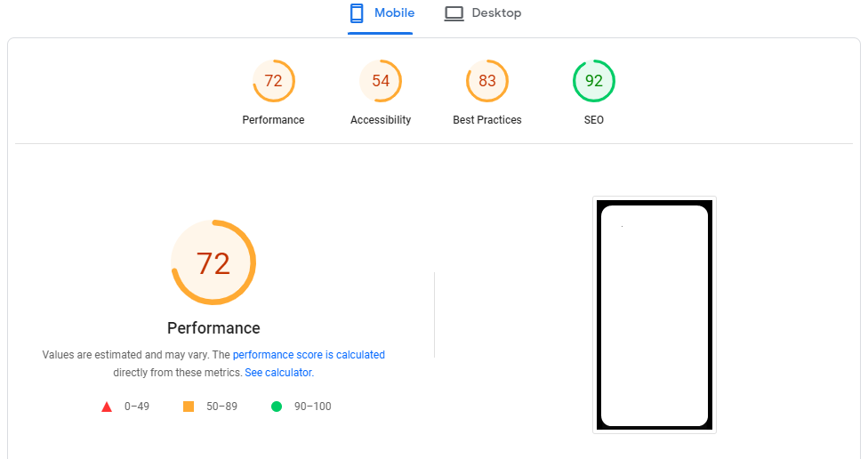Click the red triangle legend icon
This screenshot has width=868, height=459.
point(107,407)
